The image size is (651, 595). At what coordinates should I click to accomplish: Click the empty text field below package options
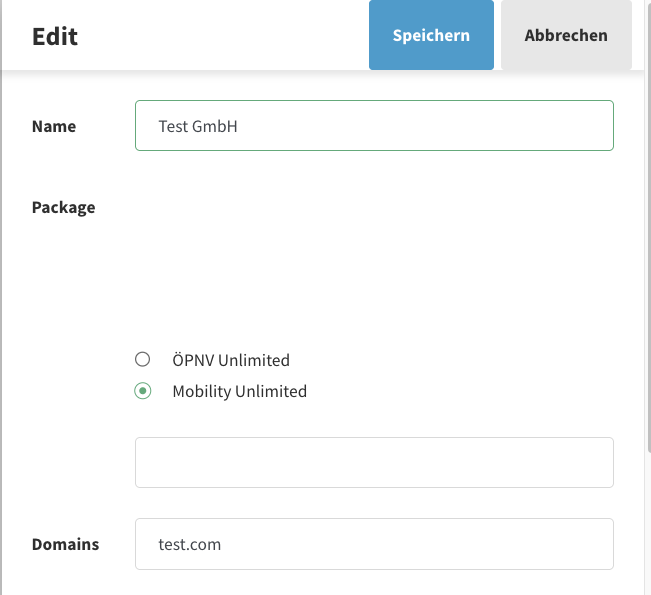(374, 462)
